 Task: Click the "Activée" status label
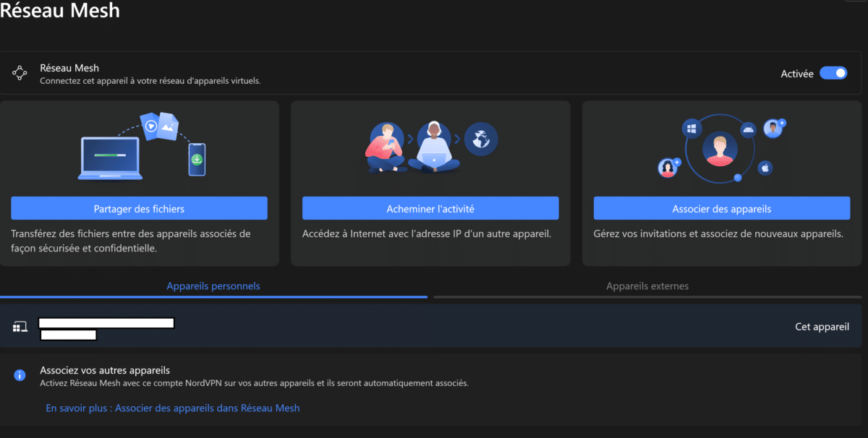[x=797, y=74]
